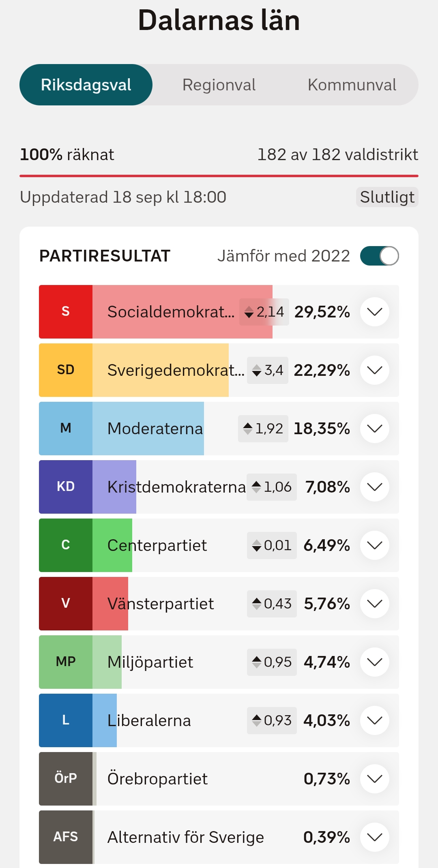This screenshot has height=868, width=438.
Task: Switch to the Kommunval tab
Action: tap(352, 85)
